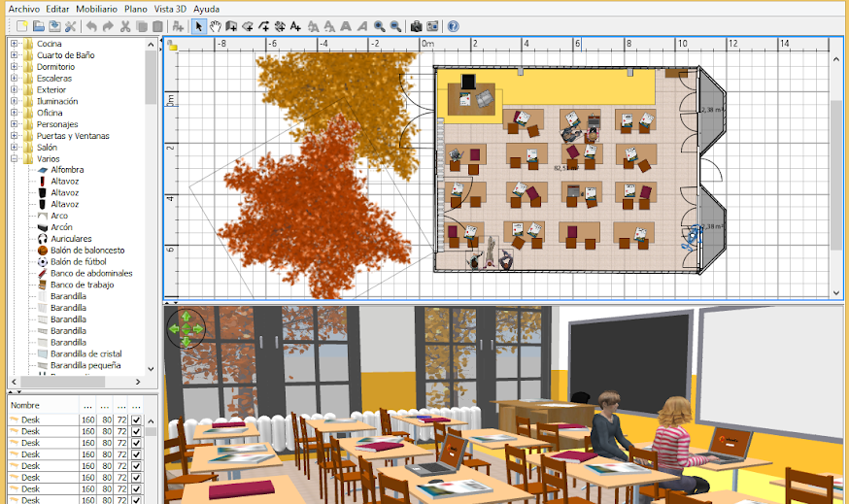Open the Help question mark icon
This screenshot has height=504, width=849.
pyautogui.click(x=453, y=26)
